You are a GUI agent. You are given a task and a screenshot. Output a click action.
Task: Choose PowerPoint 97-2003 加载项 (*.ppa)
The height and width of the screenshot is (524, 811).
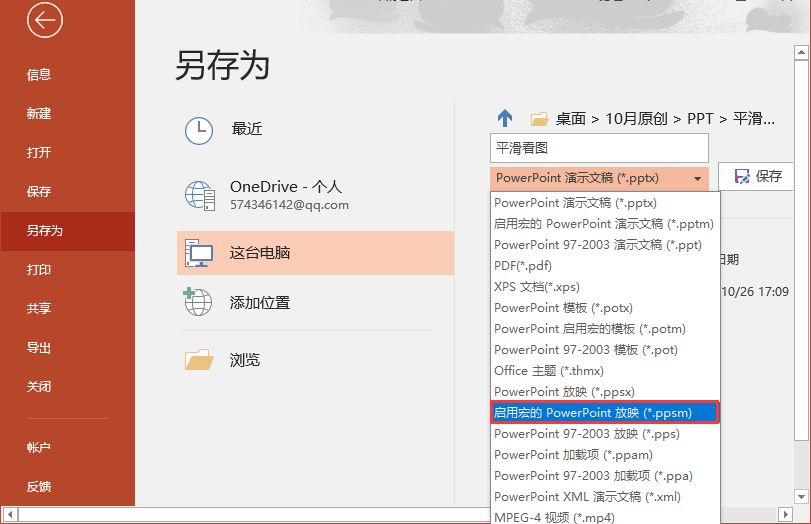pos(605,476)
